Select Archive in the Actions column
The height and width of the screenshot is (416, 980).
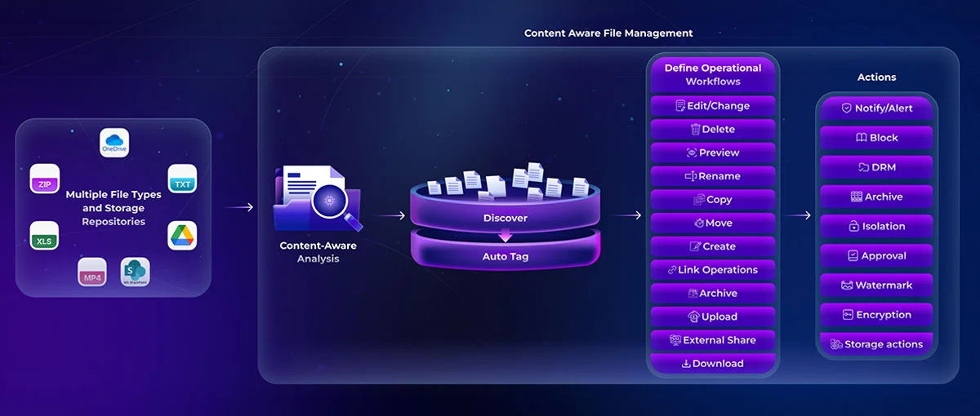(x=876, y=197)
